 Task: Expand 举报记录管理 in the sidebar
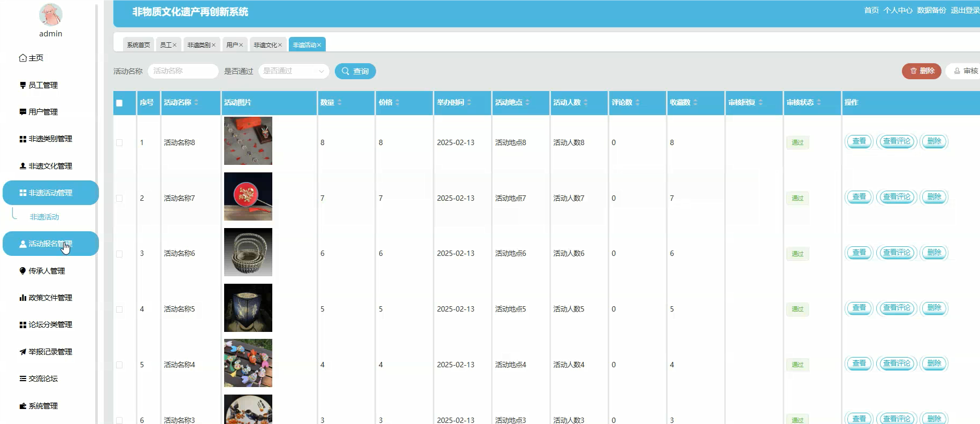point(45,352)
